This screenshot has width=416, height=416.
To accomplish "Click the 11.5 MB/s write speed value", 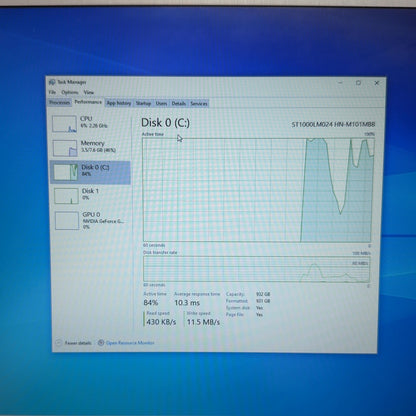I will [x=203, y=322].
